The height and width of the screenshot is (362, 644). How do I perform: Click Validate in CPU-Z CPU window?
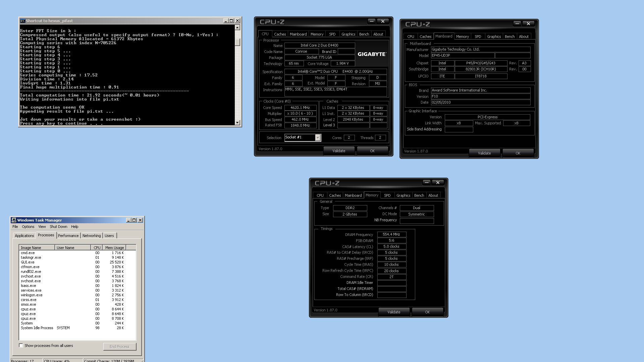[339, 151]
